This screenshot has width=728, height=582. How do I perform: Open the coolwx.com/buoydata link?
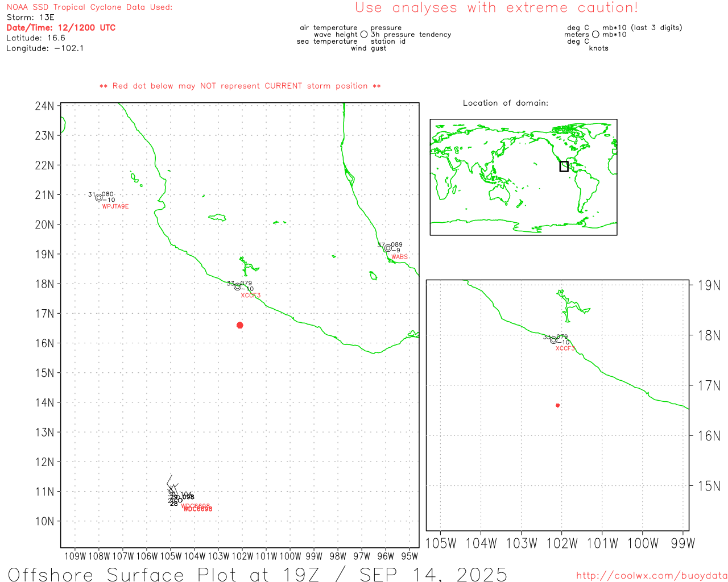coord(652,576)
